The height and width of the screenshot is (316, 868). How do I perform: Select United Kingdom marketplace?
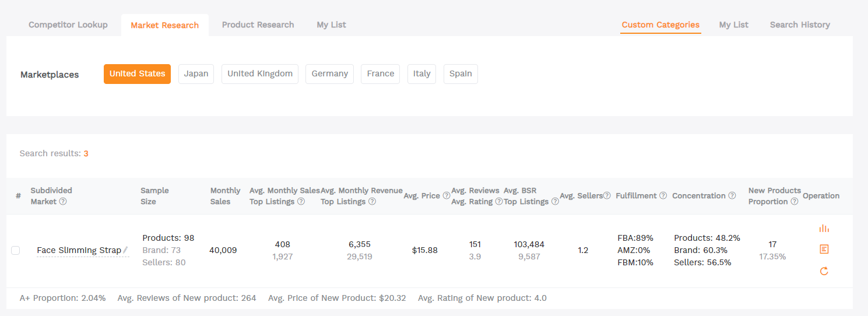click(x=260, y=74)
